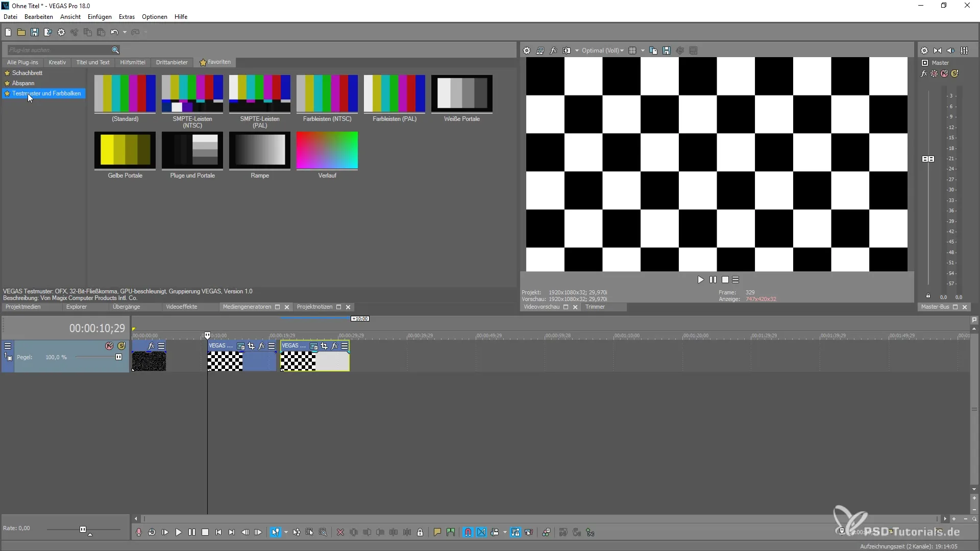Switch to the Trimmer tab
Screen dimensions: 980x551
[595, 307]
